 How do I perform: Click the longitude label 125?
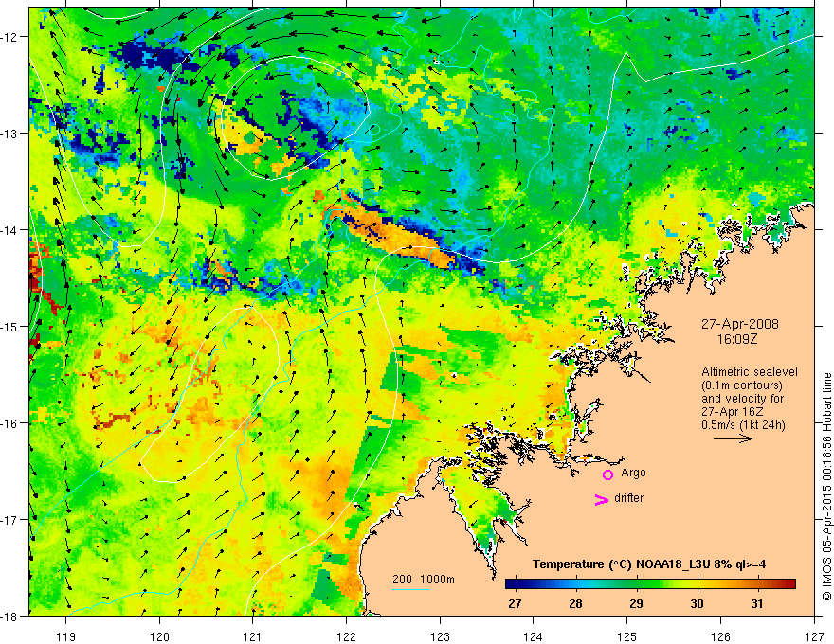point(627,636)
